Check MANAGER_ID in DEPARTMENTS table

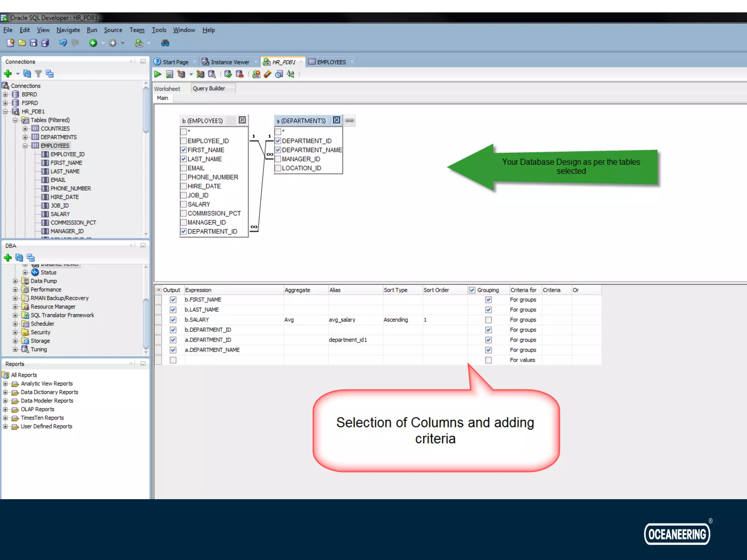pyautogui.click(x=278, y=159)
